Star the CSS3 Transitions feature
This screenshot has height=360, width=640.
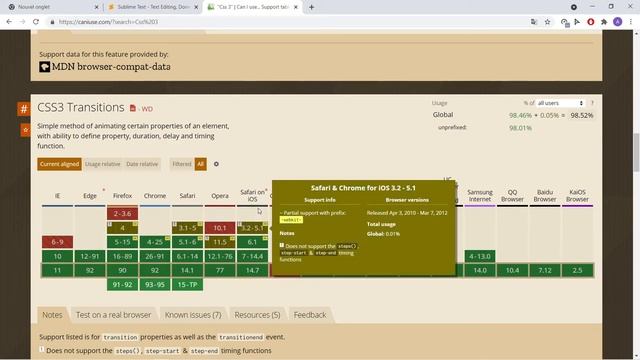[x=25, y=130]
